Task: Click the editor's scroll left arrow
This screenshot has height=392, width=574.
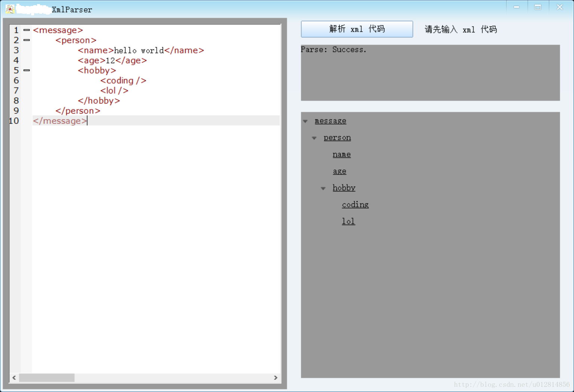Action: pyautogui.click(x=14, y=378)
